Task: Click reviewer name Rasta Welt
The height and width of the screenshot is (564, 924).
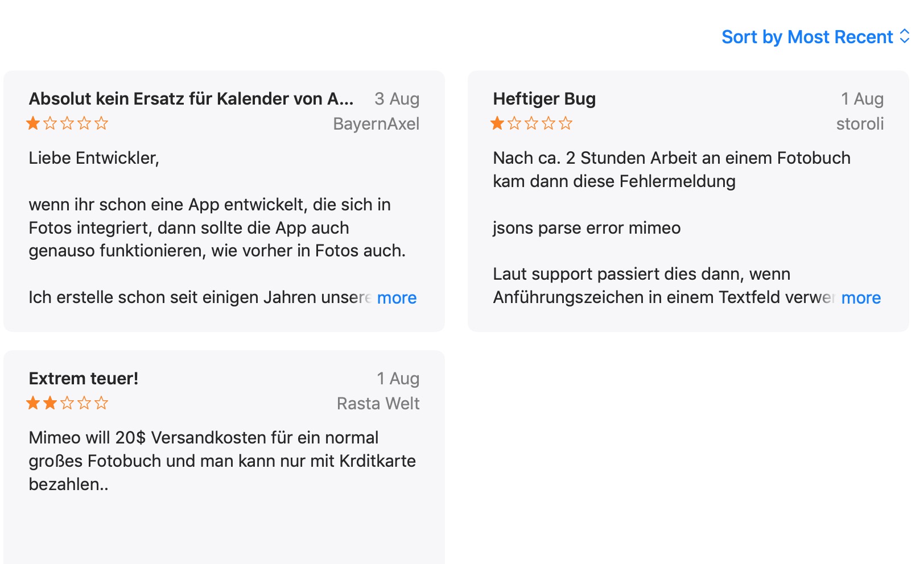Action: point(378,404)
